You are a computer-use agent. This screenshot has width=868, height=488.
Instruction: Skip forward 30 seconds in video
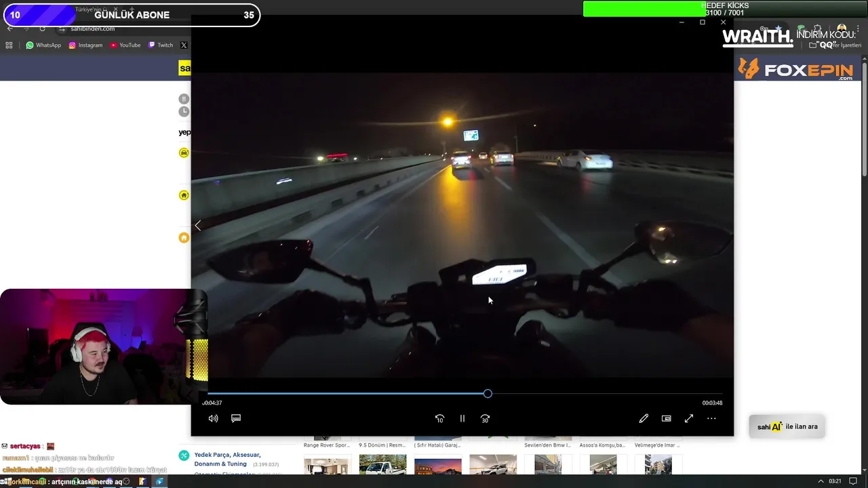point(485,418)
